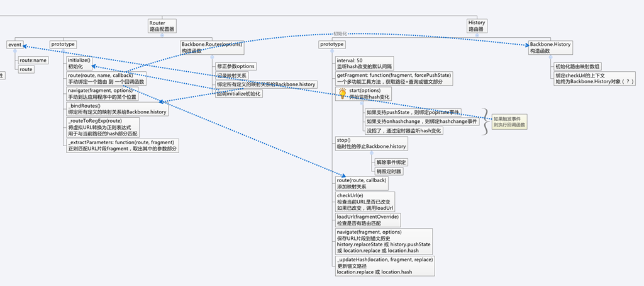Select 如果支持pushState，则绑定popstate事件 node
The image size is (644, 286).
click(413, 112)
